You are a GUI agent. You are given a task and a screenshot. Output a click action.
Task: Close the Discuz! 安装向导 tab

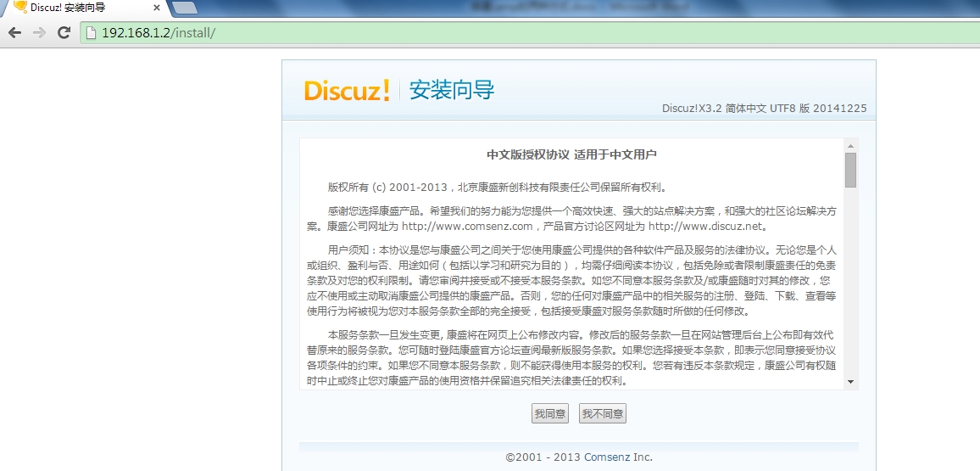[156, 8]
